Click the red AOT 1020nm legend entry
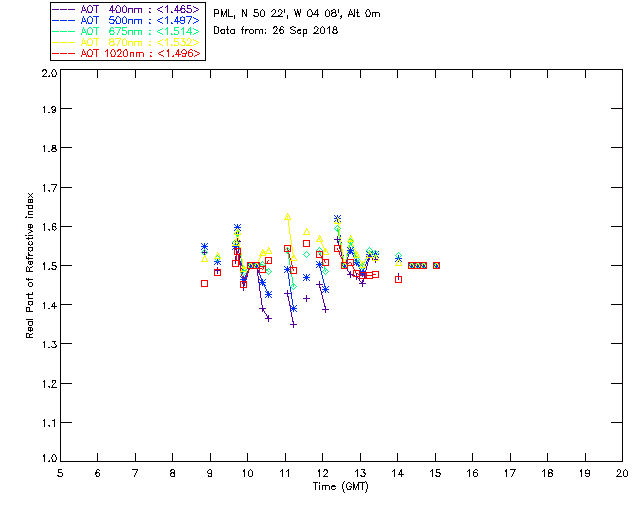Image resolution: width=640 pixels, height=512 pixels. click(x=127, y=53)
